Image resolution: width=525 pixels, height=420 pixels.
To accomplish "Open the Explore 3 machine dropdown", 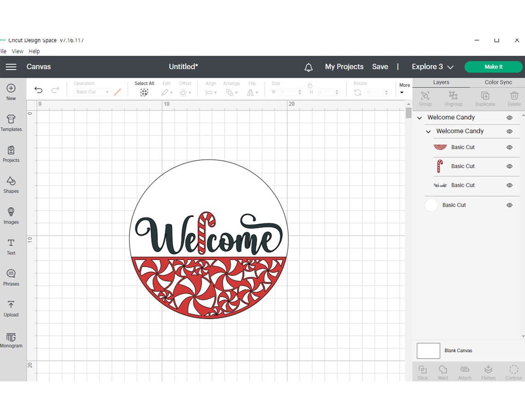I will click(432, 67).
